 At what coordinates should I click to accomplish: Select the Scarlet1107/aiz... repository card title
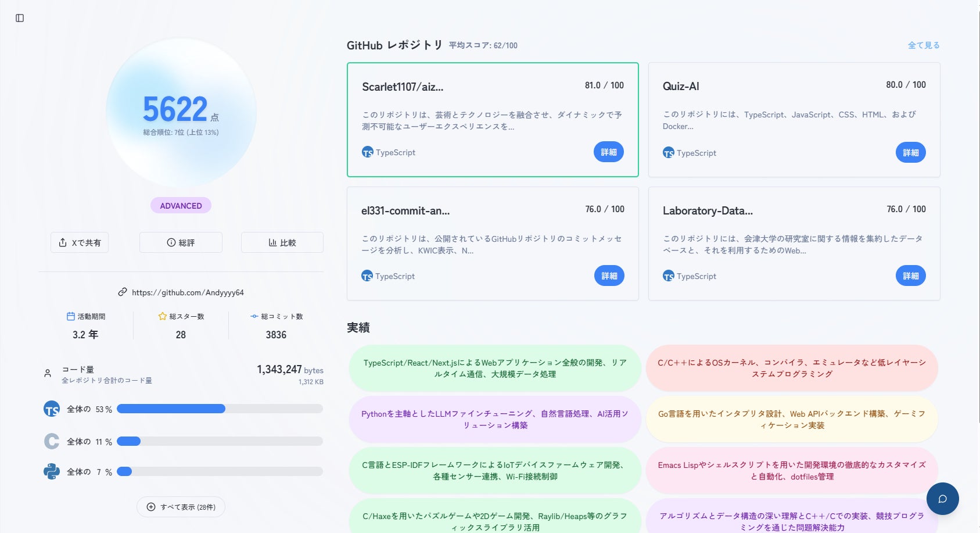tap(403, 87)
